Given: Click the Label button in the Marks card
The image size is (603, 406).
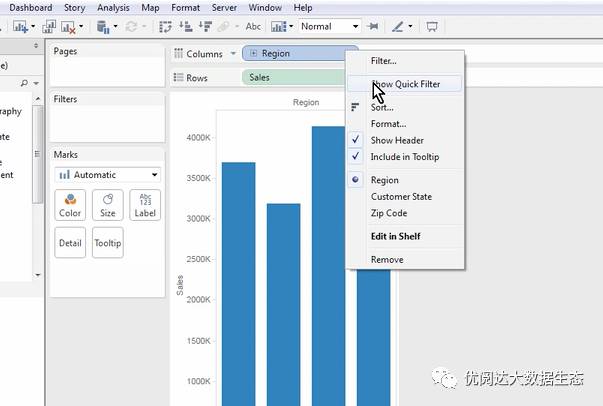Looking at the screenshot, I should [146, 205].
